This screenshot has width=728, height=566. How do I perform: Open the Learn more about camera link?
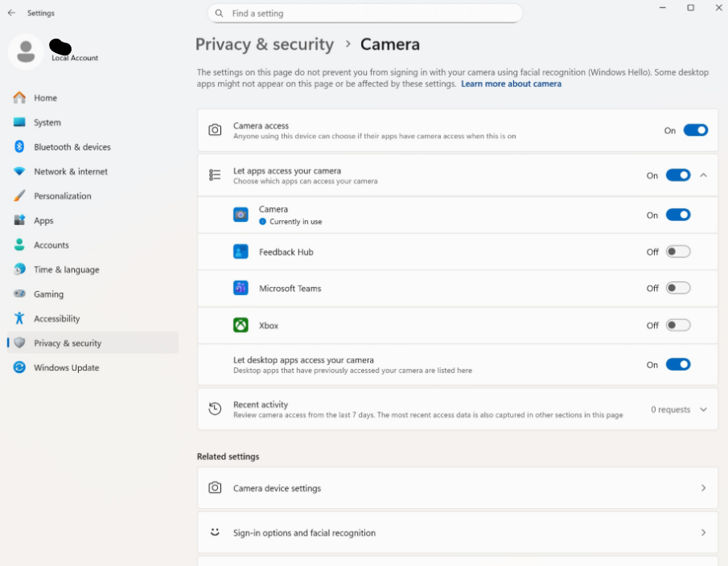click(511, 84)
